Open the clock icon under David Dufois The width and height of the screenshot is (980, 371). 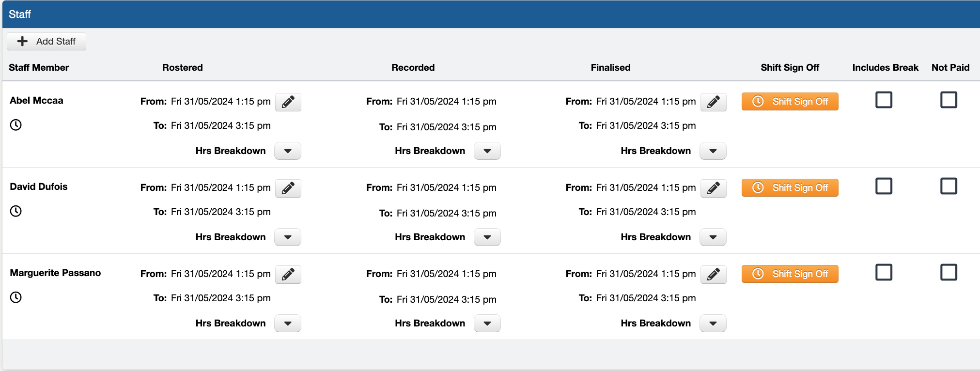click(x=16, y=211)
